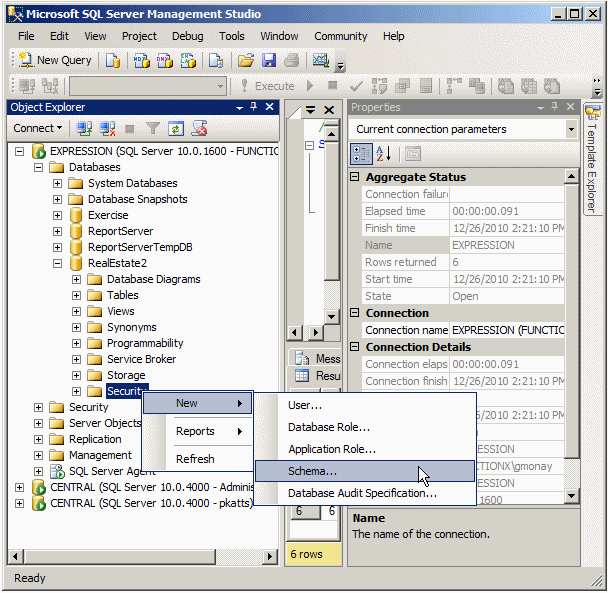Image resolution: width=608 pixels, height=593 pixels.
Task: Collapse the RealEstate2 database node
Action: pyautogui.click(x=57, y=263)
